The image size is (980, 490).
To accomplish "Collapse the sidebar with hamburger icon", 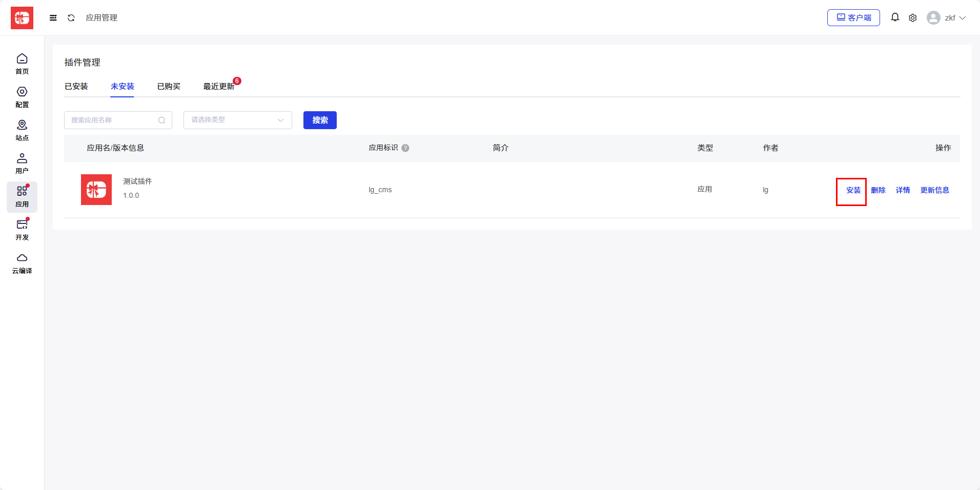I will click(x=53, y=18).
